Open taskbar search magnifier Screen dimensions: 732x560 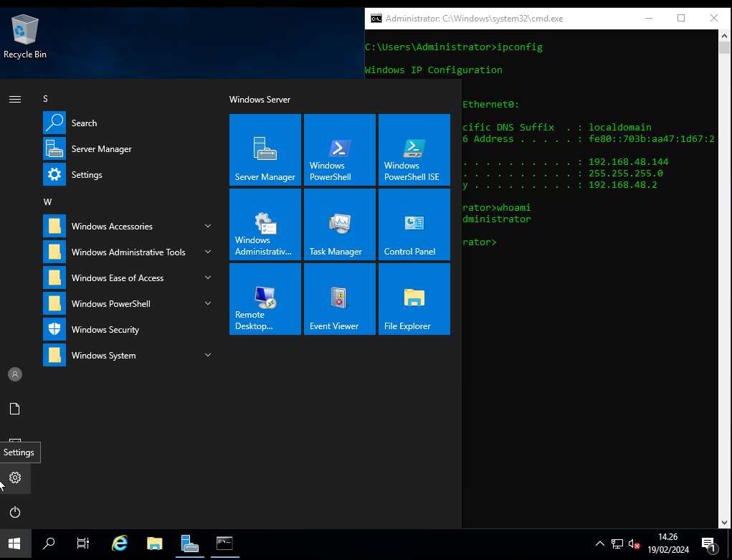49,544
